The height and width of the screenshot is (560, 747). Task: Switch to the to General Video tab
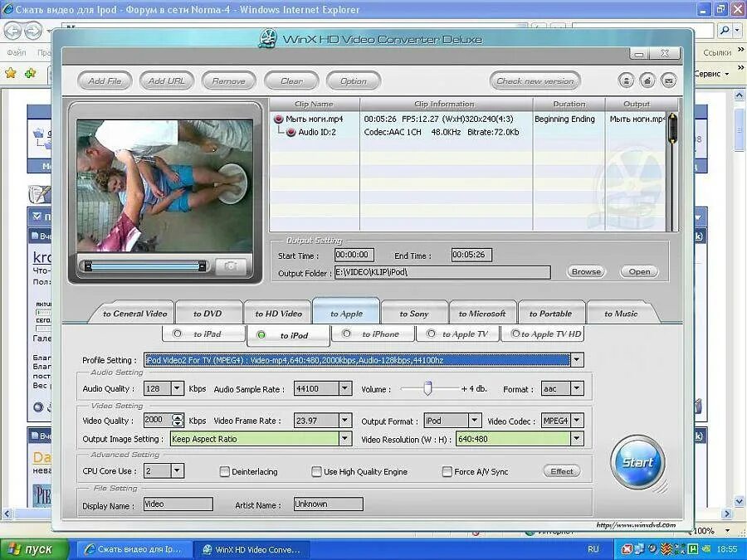[134, 314]
